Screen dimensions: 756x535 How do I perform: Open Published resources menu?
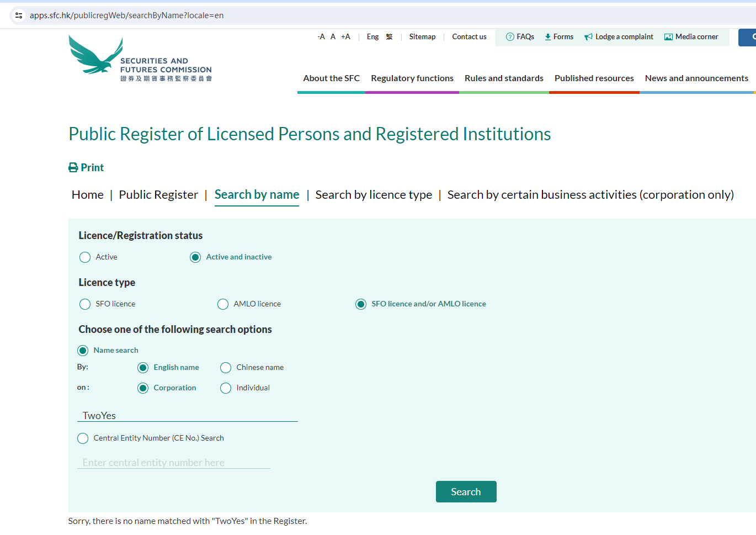(594, 78)
